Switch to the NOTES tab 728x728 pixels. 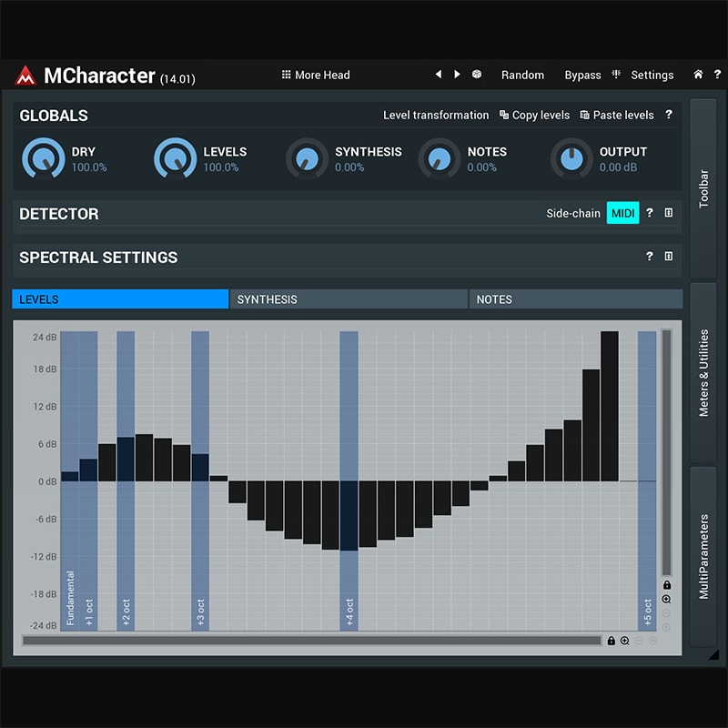coord(576,299)
